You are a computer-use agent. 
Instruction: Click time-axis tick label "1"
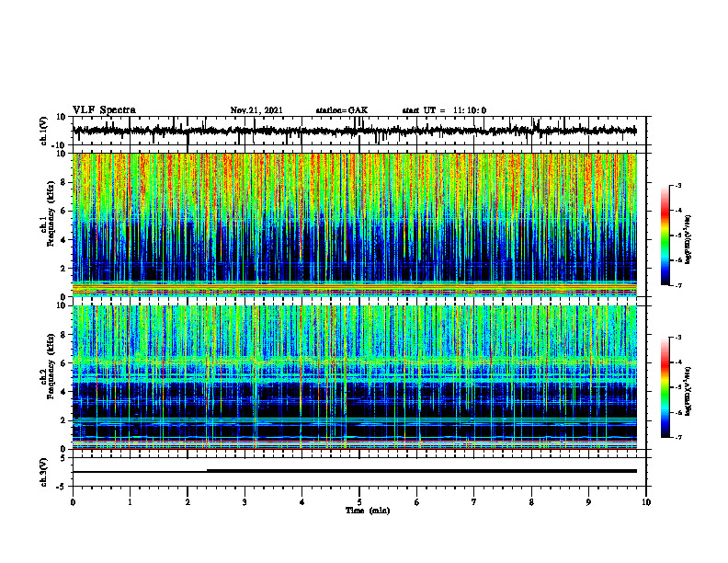pyautogui.click(x=130, y=502)
